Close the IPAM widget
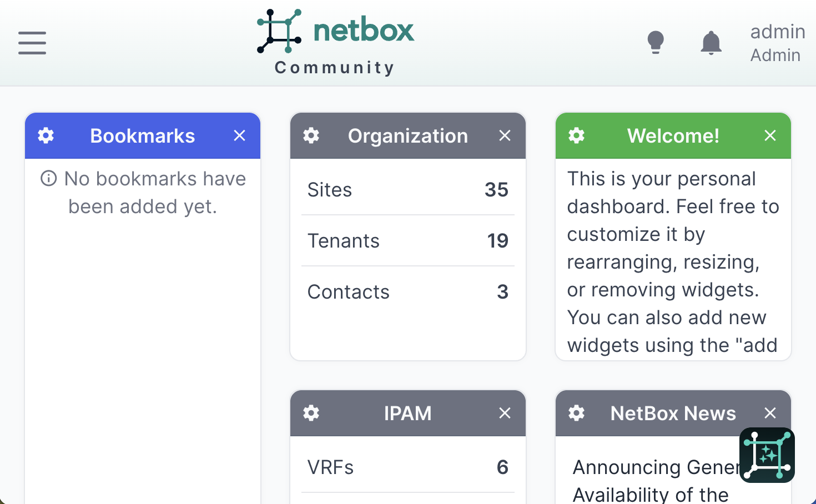This screenshot has height=504, width=816. click(505, 413)
